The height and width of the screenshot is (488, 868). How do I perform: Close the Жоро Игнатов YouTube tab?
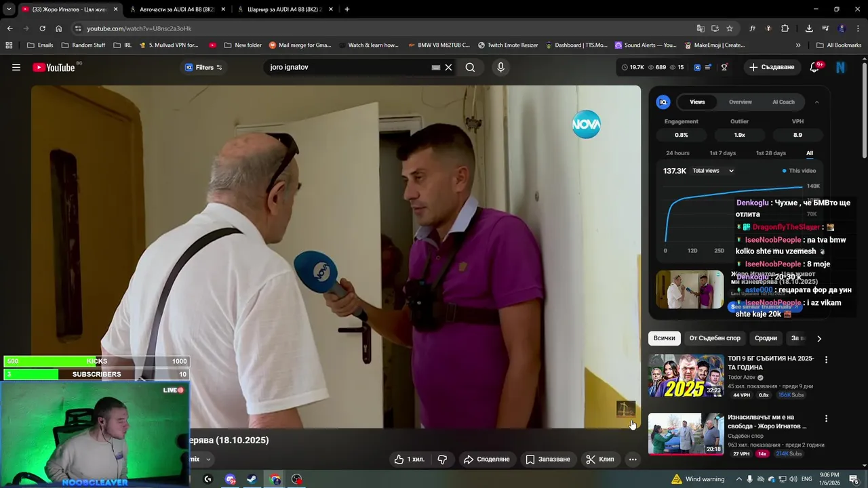pos(116,9)
